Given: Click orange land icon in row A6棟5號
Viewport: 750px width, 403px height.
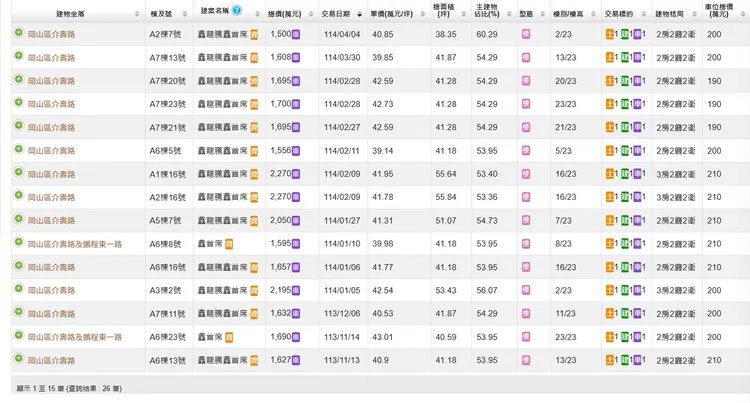Looking at the screenshot, I should point(610,151).
